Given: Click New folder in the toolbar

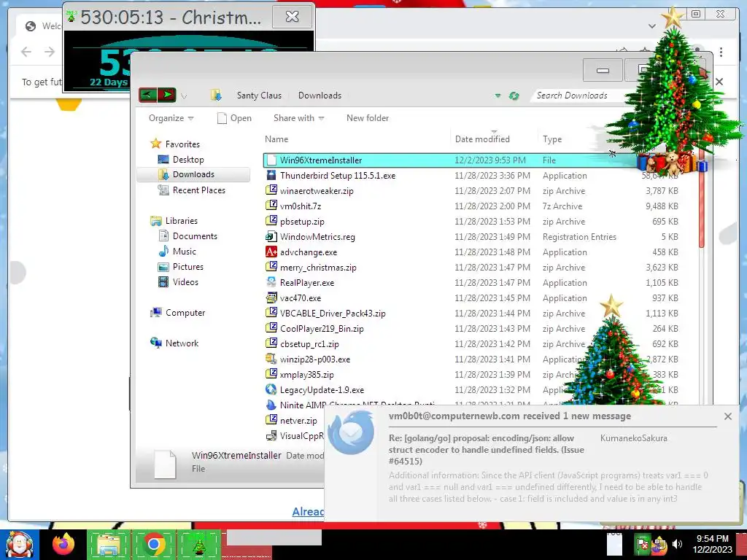Looking at the screenshot, I should click(368, 118).
